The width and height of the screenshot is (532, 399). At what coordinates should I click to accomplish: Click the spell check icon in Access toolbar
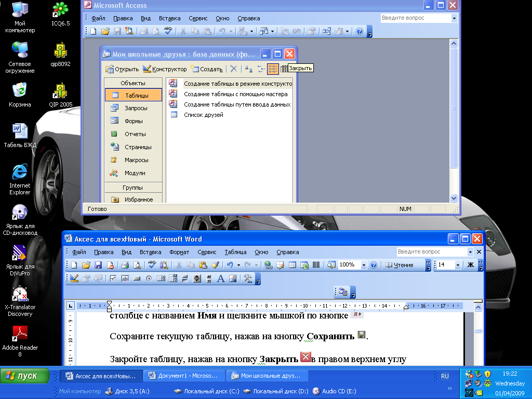pyautogui.click(x=168, y=32)
